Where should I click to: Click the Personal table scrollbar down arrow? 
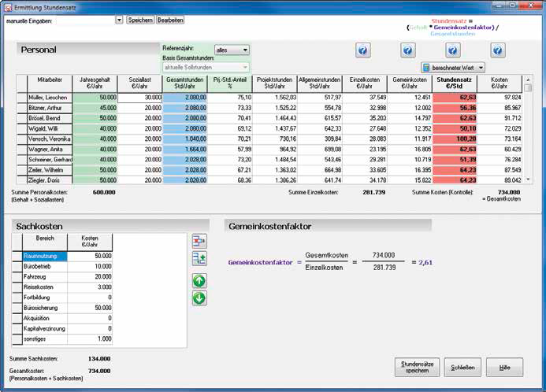528,179
